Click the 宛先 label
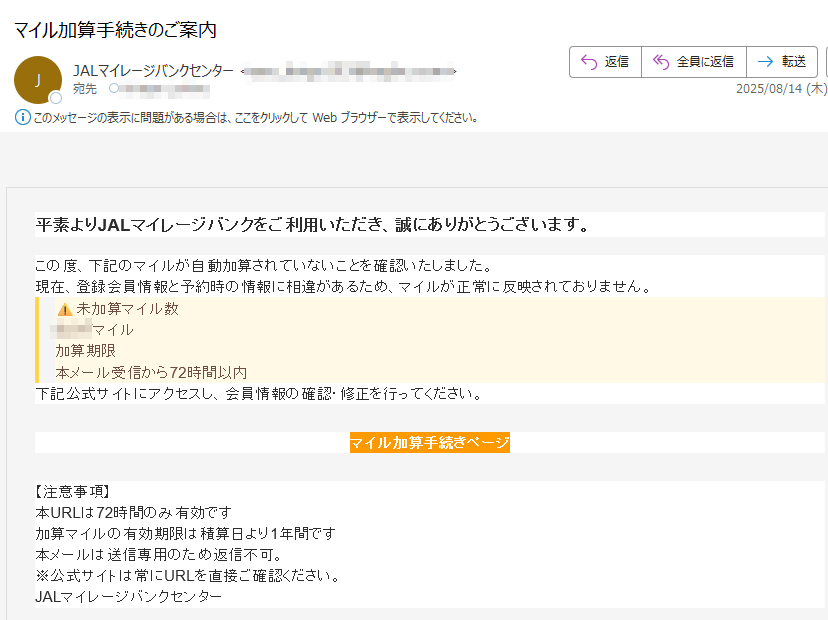The height and width of the screenshot is (620, 828). (x=84, y=89)
